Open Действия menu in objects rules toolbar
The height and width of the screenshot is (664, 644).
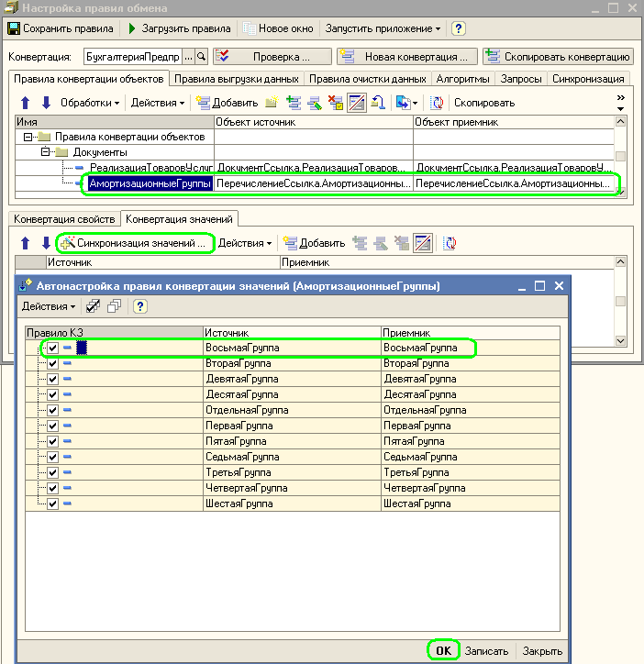point(158,103)
